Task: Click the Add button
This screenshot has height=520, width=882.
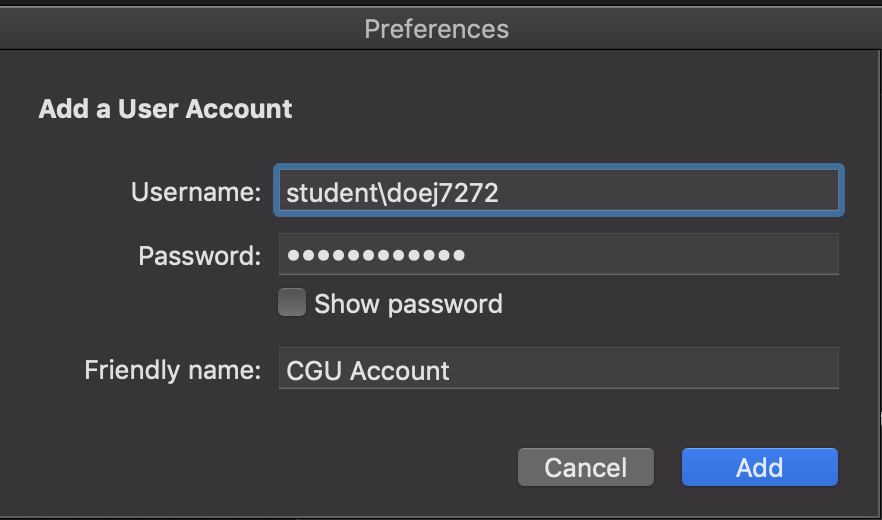Action: tap(759, 467)
